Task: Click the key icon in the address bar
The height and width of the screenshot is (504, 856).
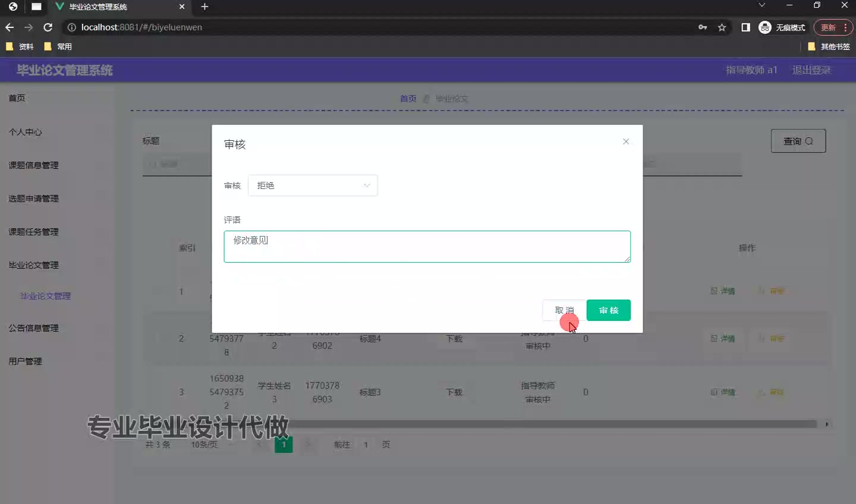Action: [703, 27]
